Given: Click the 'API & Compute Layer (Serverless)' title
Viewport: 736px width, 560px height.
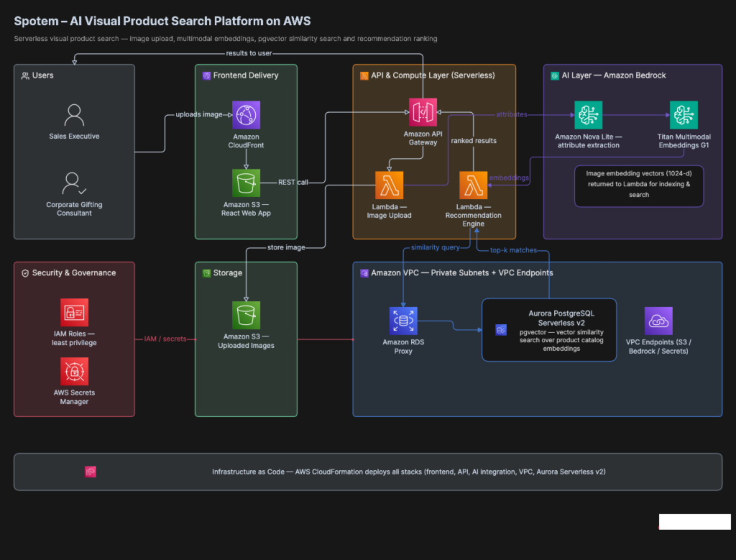Looking at the screenshot, I should 433,75.
